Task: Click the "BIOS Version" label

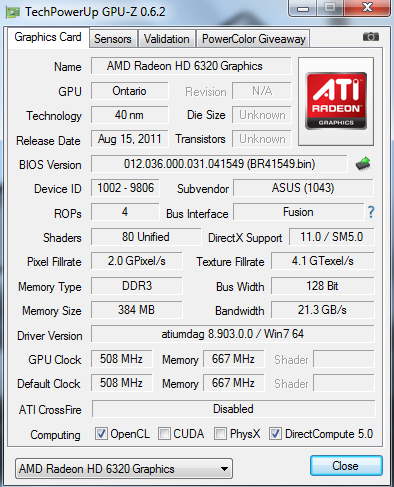Action: click(x=50, y=165)
